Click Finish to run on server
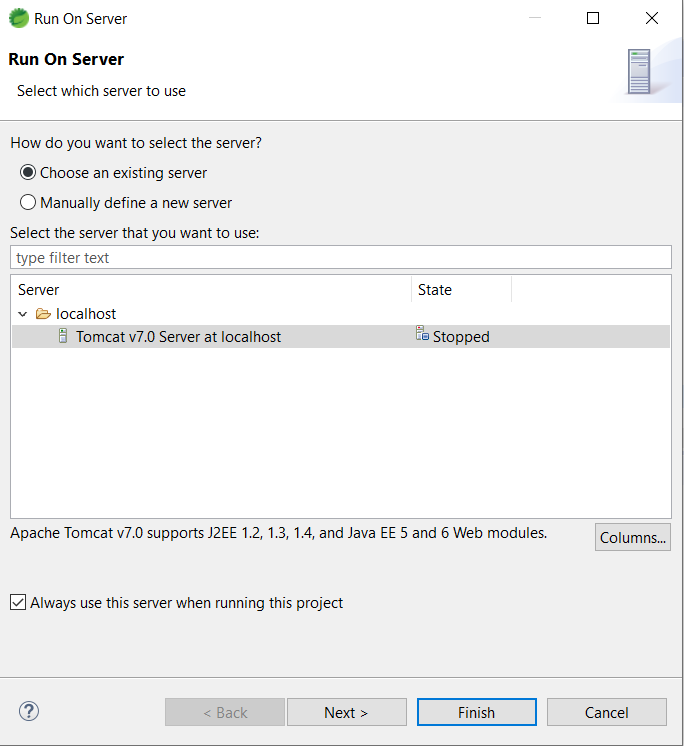 pos(477,712)
